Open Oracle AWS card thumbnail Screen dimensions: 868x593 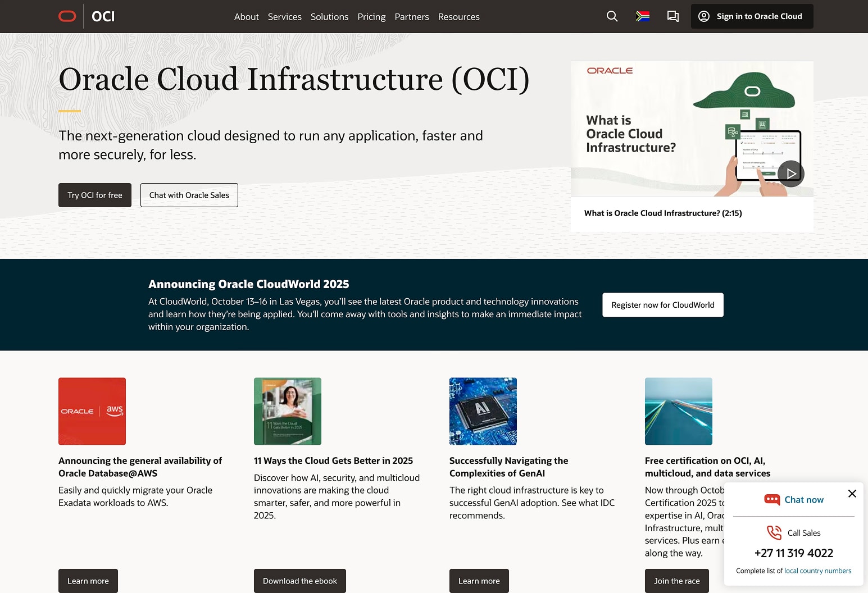coord(92,411)
